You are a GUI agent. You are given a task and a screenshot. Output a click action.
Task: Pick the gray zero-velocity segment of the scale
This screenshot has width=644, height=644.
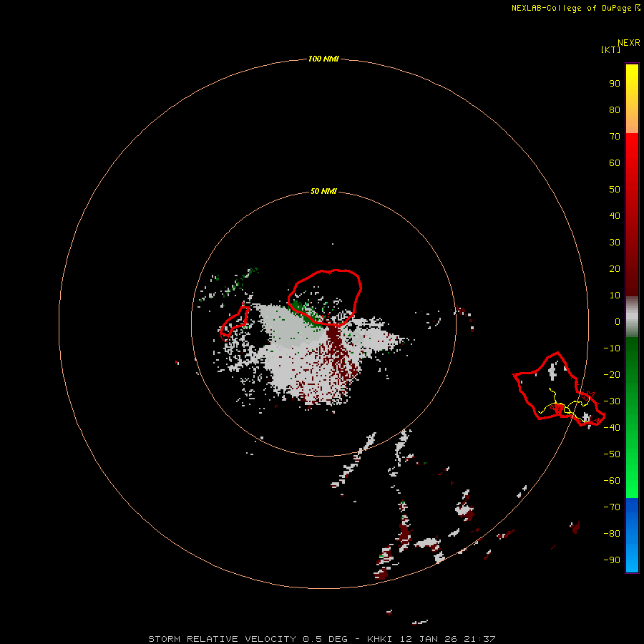pyautogui.click(x=632, y=317)
